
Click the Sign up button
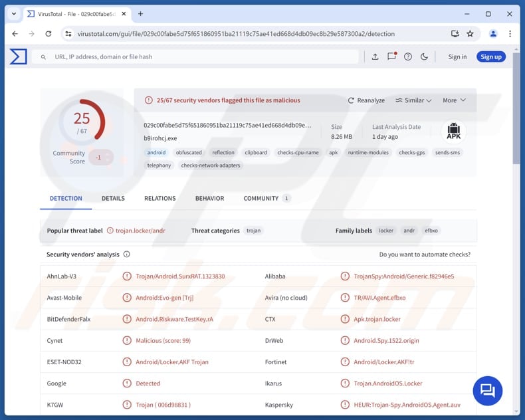click(491, 57)
